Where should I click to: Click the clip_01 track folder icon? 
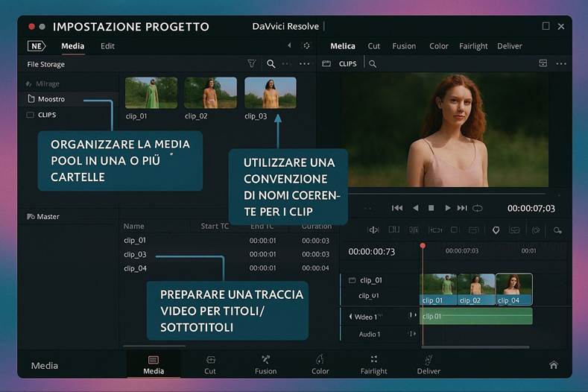[352, 279]
